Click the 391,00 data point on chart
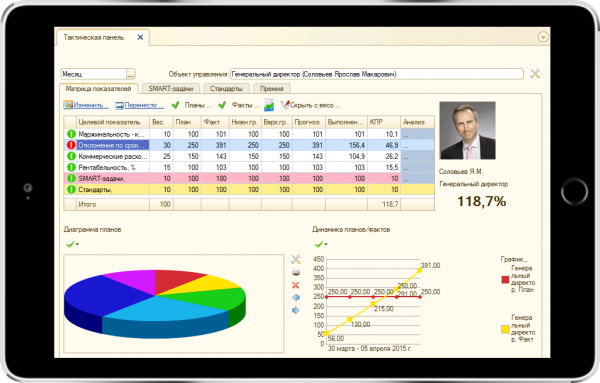This screenshot has height=383, width=600. (x=420, y=271)
